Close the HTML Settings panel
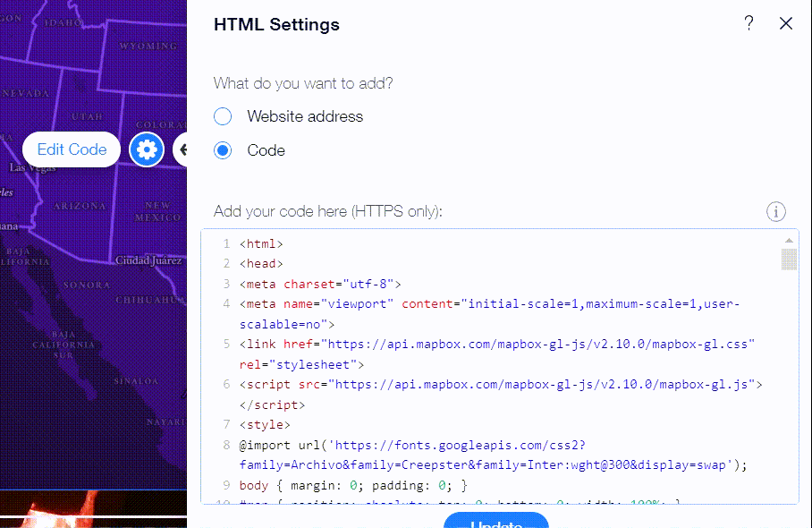The width and height of the screenshot is (812, 528). point(785,23)
